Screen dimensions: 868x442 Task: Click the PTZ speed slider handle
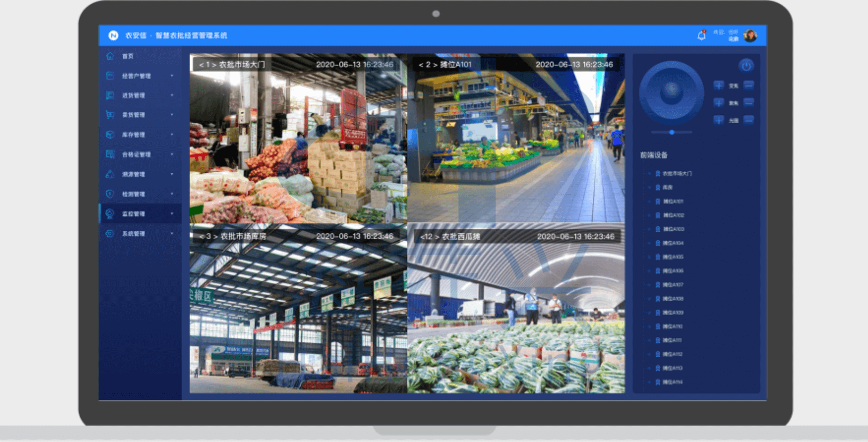672,133
